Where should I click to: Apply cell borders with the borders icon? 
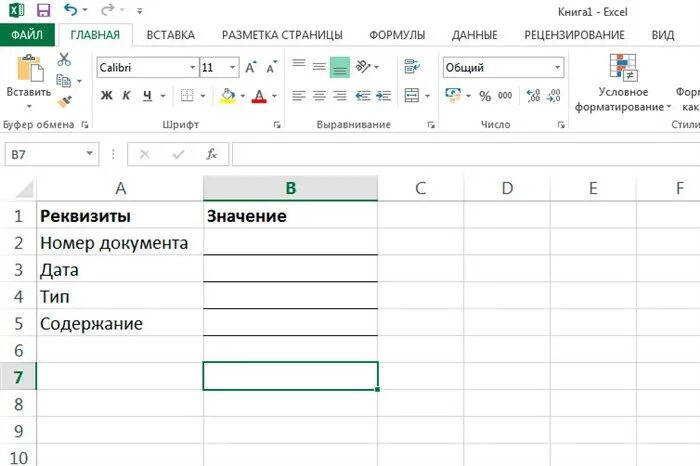coord(187,95)
